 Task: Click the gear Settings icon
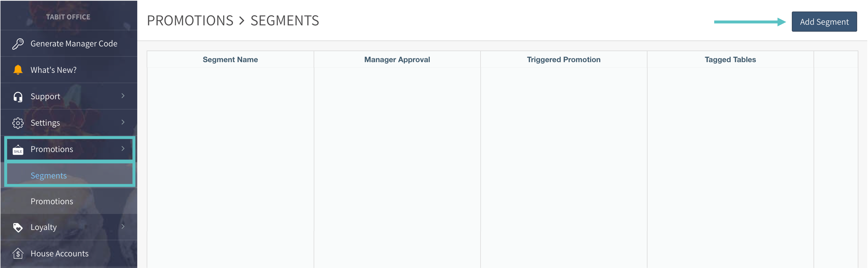click(18, 123)
